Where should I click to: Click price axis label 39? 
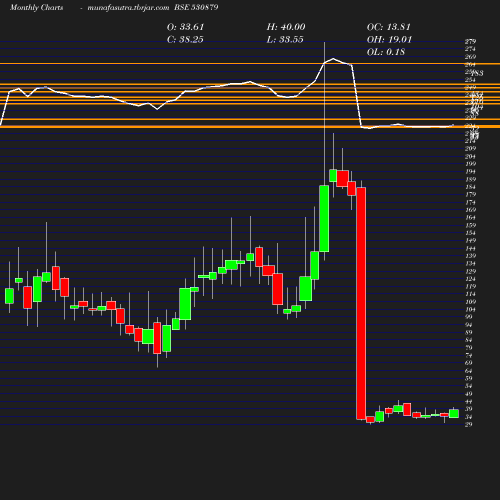(469, 409)
